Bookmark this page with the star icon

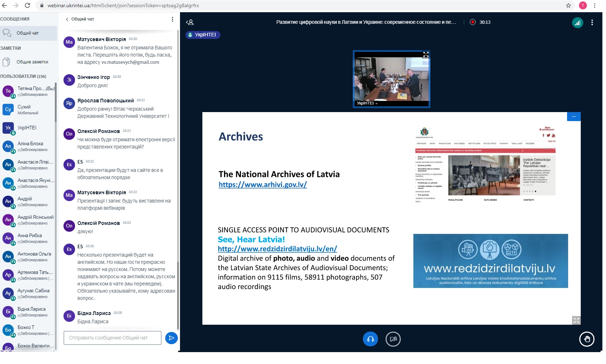[568, 5]
